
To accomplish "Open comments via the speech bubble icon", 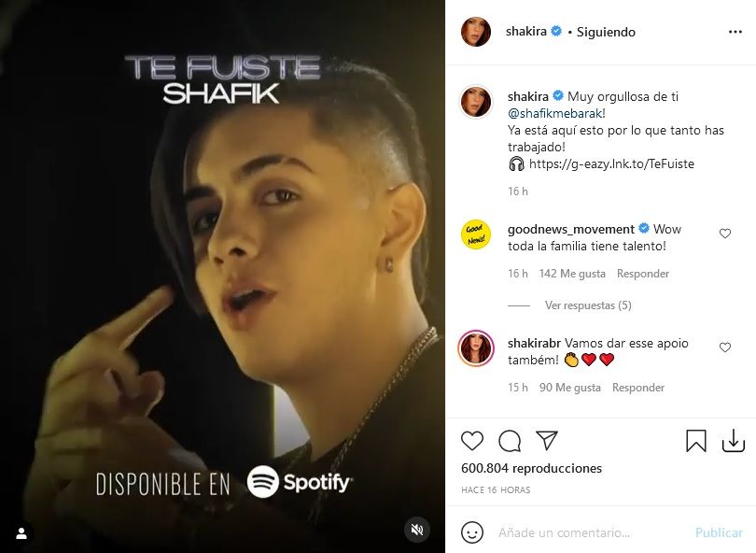I will click(510, 441).
